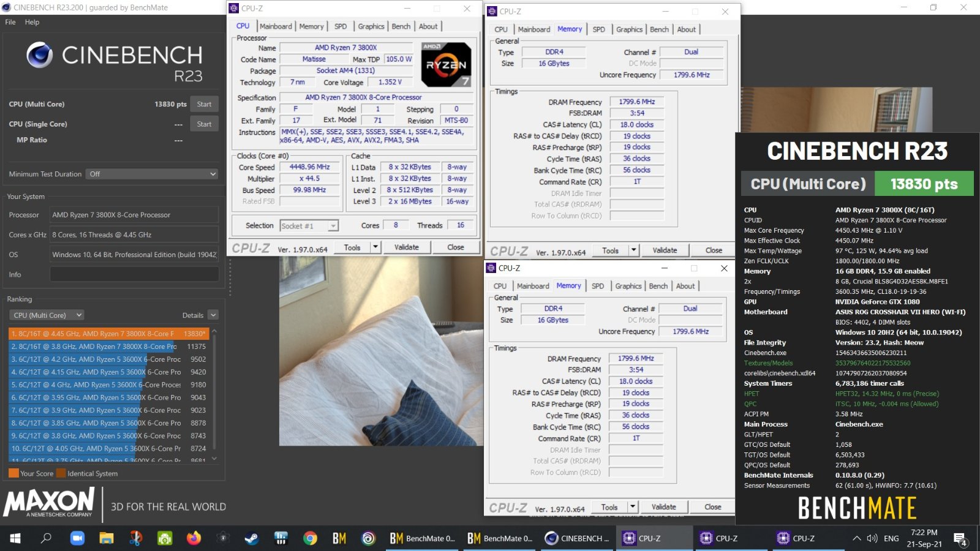Image resolution: width=980 pixels, height=551 pixels.
Task: Open Tools arrow in upper Memory CPU-Z window
Action: (x=634, y=250)
